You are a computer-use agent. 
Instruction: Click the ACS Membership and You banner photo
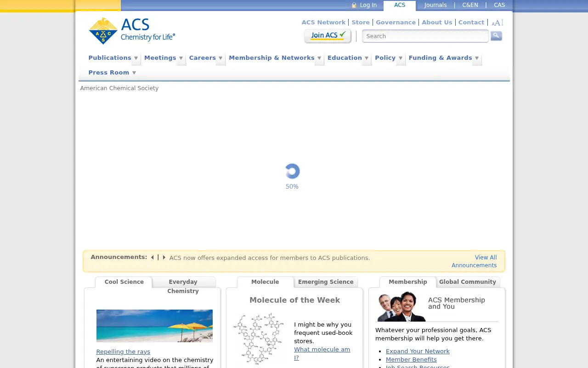[401, 306]
